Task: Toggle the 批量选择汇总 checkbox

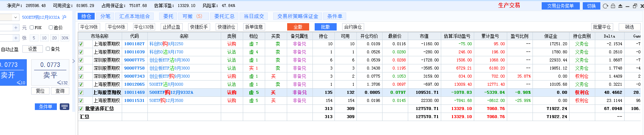Action: coord(81,109)
